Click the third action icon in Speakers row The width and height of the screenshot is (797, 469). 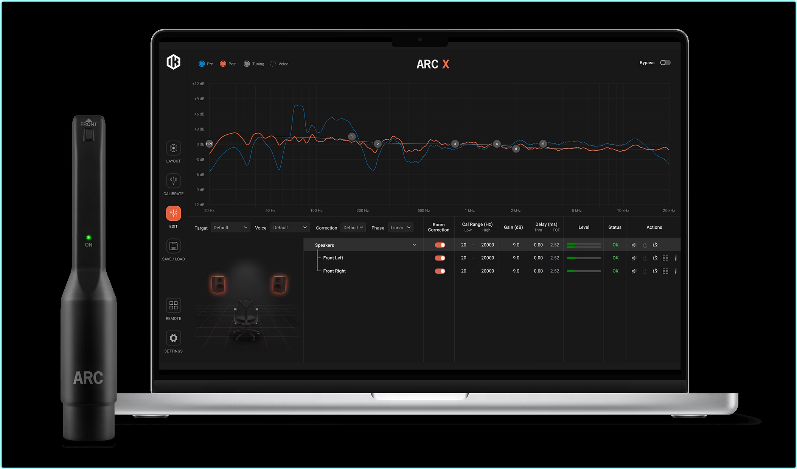(655, 245)
